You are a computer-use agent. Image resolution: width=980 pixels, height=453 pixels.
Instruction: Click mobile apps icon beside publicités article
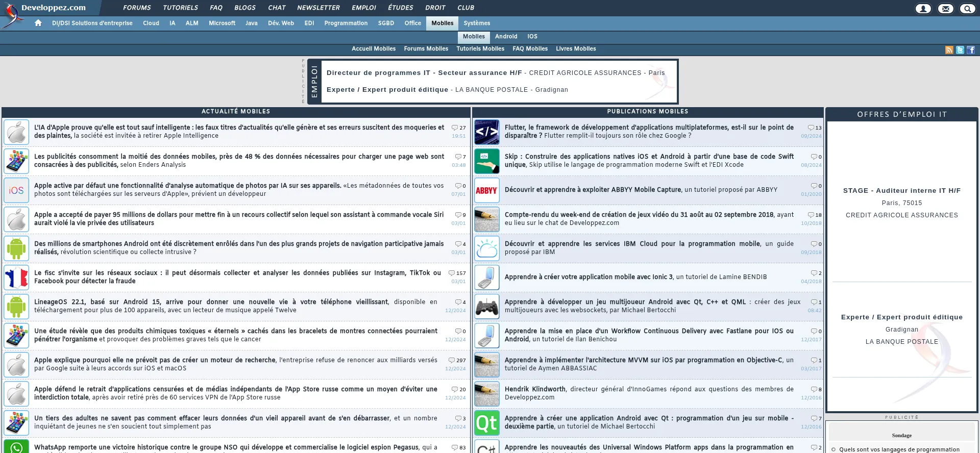(16, 161)
